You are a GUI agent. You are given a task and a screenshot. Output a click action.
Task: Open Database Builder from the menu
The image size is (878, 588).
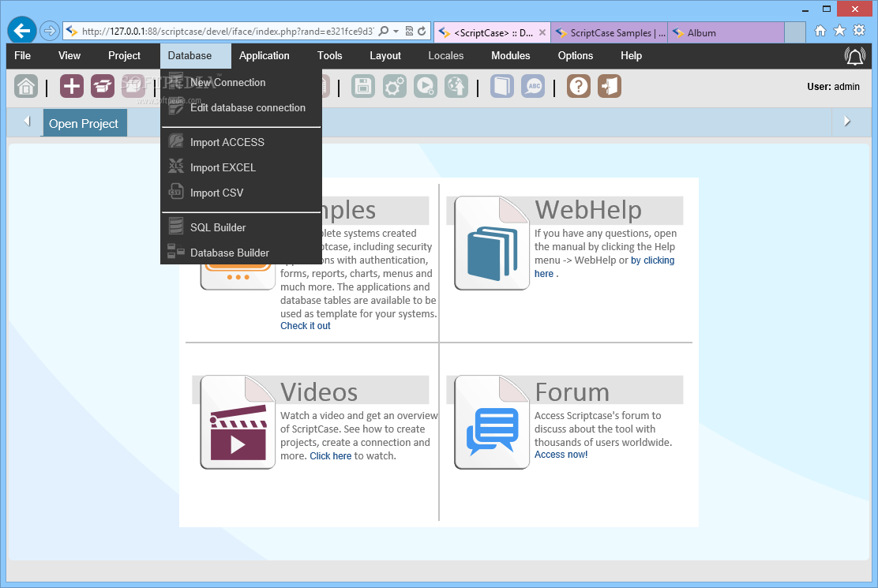point(242,253)
